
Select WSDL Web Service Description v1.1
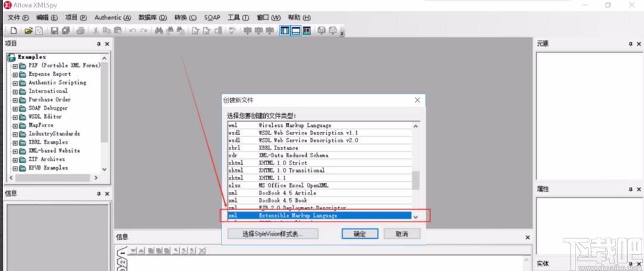(x=319, y=133)
